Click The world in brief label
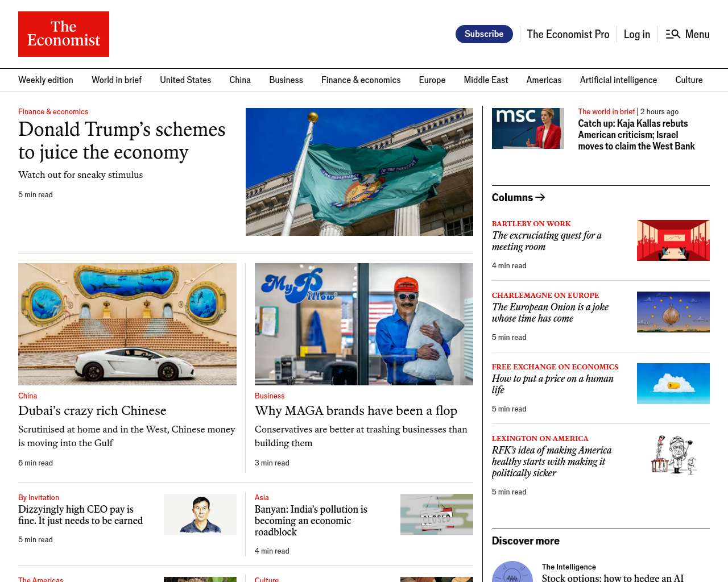 (x=606, y=112)
